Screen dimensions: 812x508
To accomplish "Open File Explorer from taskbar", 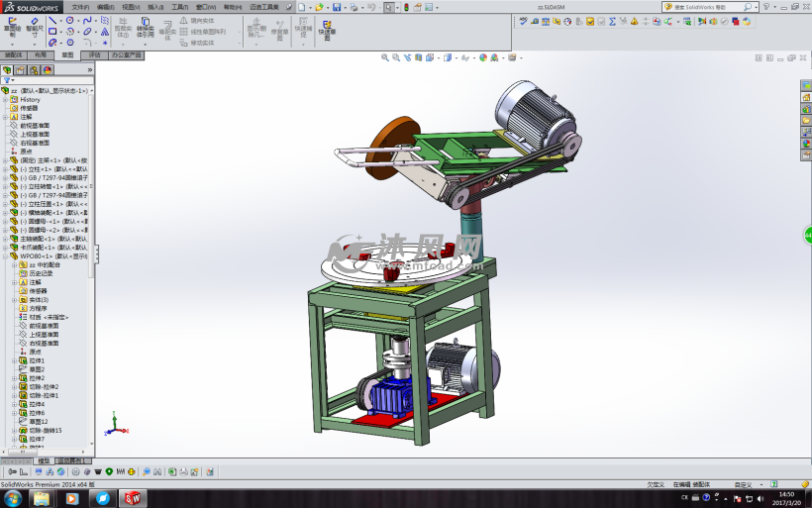I will click(x=42, y=499).
